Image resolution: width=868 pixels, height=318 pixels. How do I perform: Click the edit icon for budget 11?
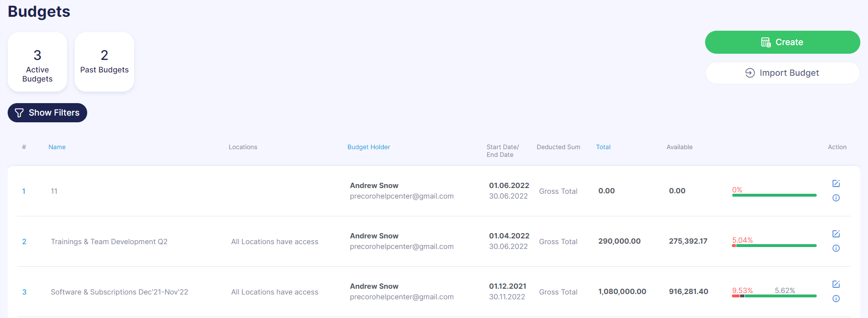836,184
